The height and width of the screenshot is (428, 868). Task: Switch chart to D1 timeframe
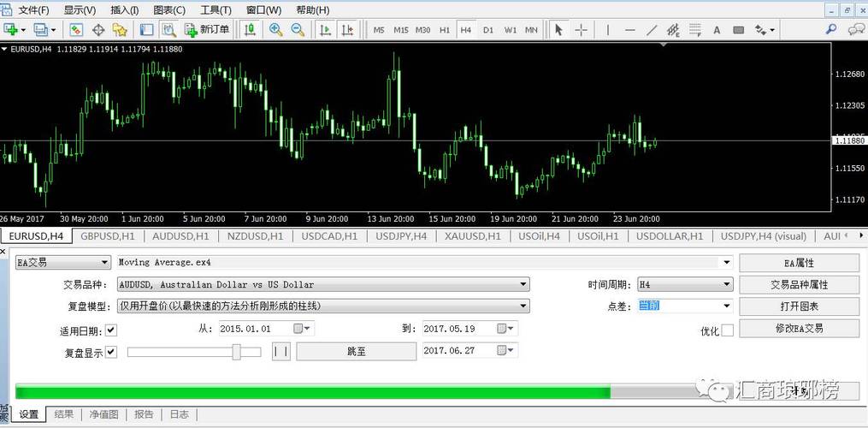point(487,30)
